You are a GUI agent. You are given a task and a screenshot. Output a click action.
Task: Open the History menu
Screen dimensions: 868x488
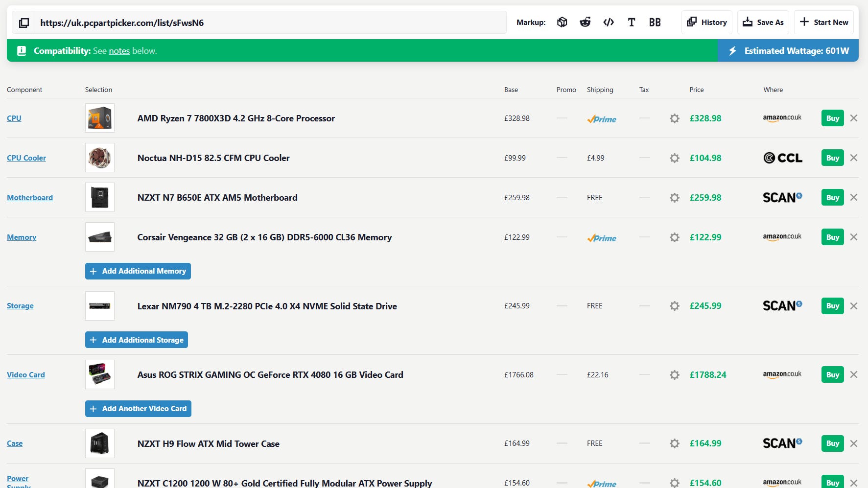click(x=706, y=22)
